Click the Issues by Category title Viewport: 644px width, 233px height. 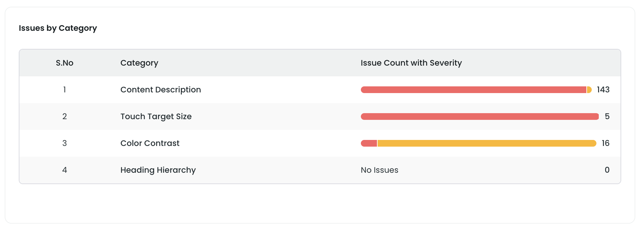click(58, 28)
